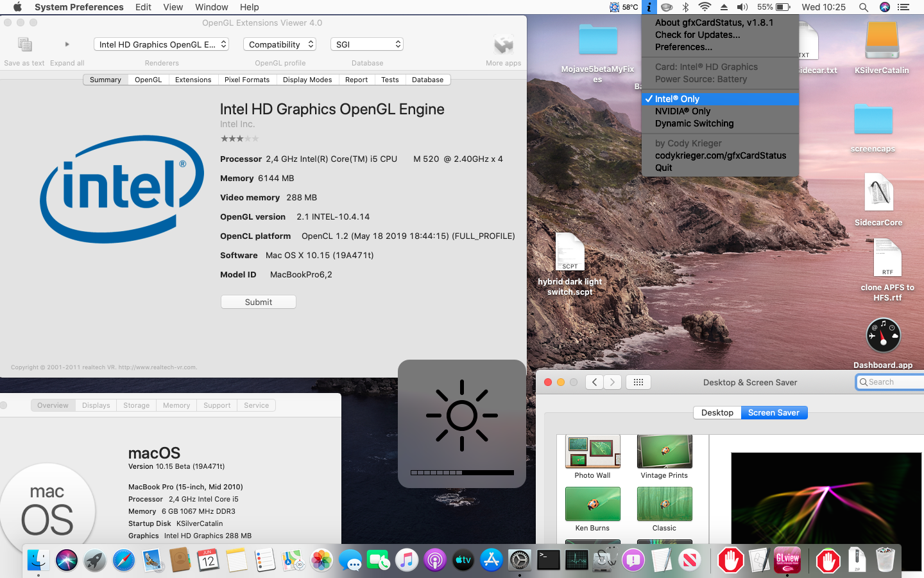Image resolution: width=924 pixels, height=578 pixels.
Task: Click the 58°C temperature monitor item
Action: 624,7
